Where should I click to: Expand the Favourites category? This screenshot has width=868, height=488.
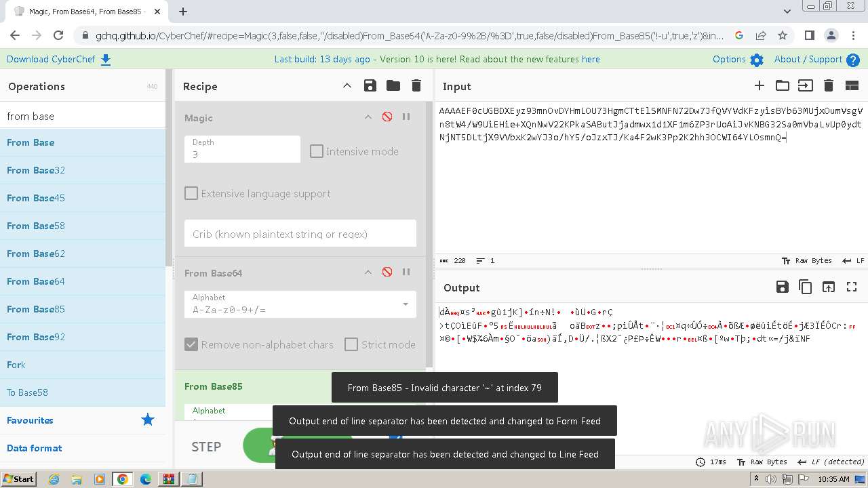pos(83,420)
